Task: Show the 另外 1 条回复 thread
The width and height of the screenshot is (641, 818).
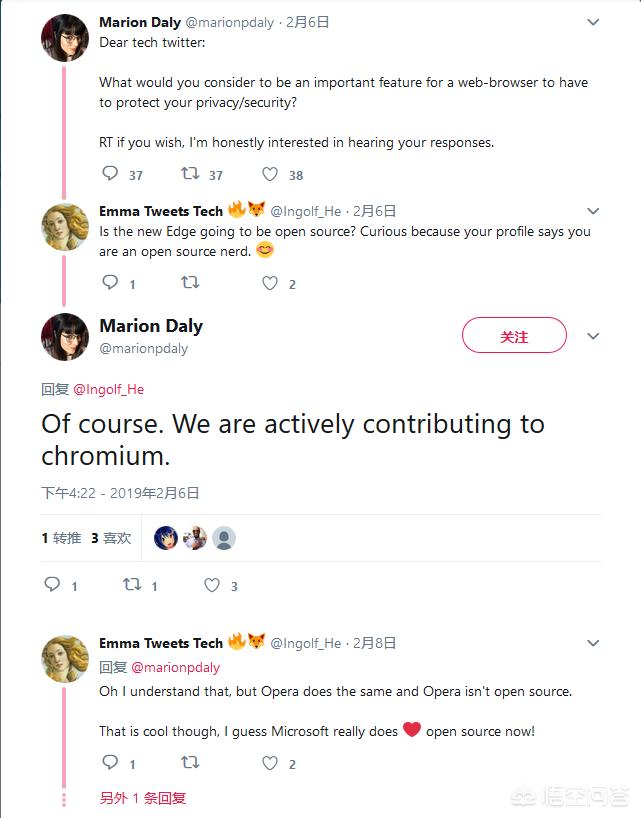Action: coord(142,798)
